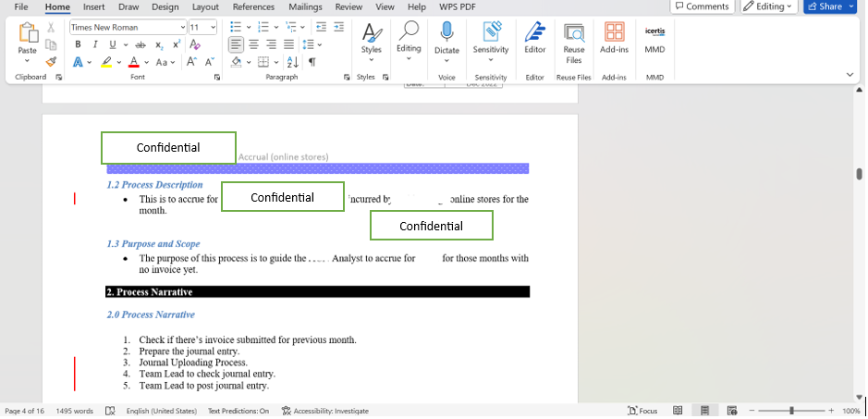This screenshot has width=868, height=419.
Task: Open Change Case Aa dropdown
Action: [165, 62]
